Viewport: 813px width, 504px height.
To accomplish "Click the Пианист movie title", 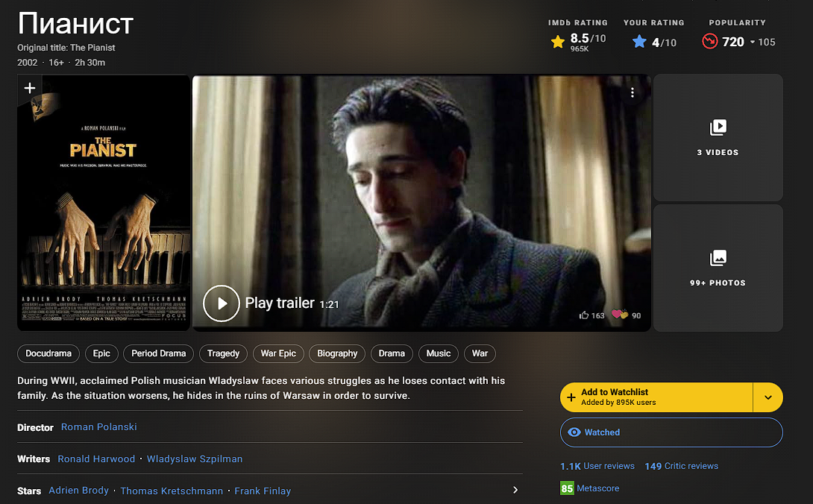I will point(75,23).
